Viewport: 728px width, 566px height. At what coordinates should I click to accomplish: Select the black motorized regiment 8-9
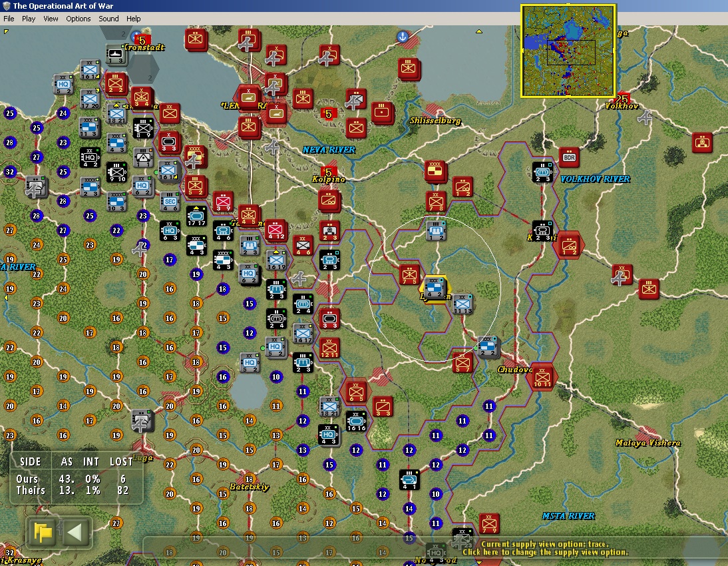pos(143,129)
